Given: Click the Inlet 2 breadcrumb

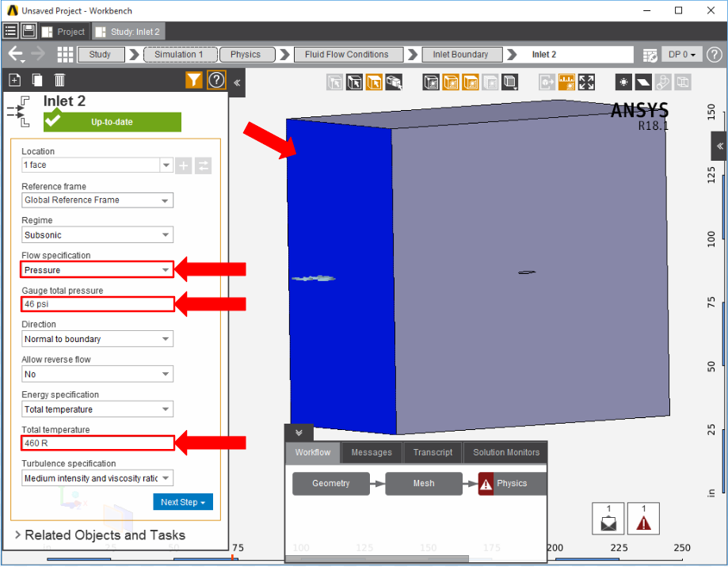Looking at the screenshot, I should pos(544,55).
